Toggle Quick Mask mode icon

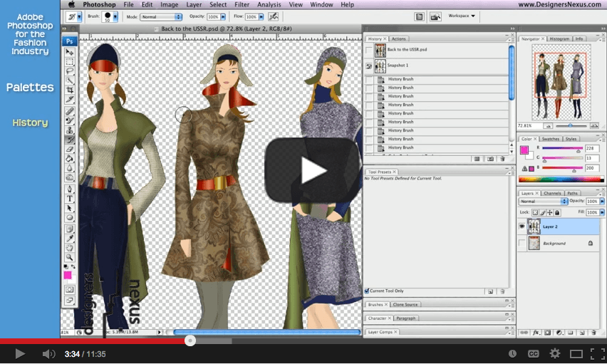click(70, 290)
